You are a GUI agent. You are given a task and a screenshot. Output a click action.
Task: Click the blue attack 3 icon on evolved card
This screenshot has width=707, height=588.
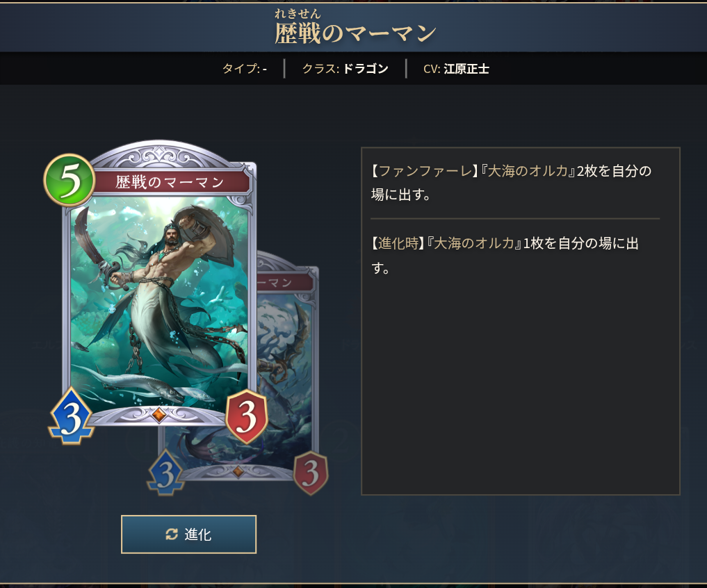tap(166, 473)
